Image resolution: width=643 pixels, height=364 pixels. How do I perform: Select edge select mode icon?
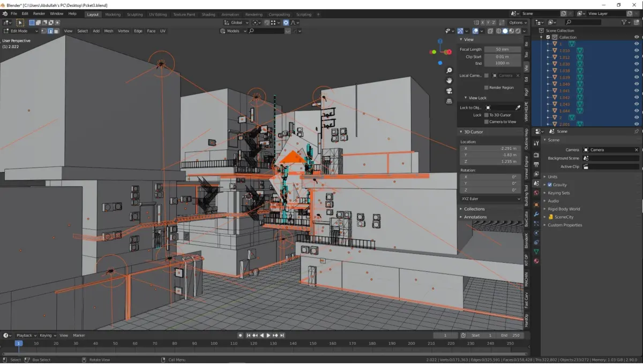point(50,31)
